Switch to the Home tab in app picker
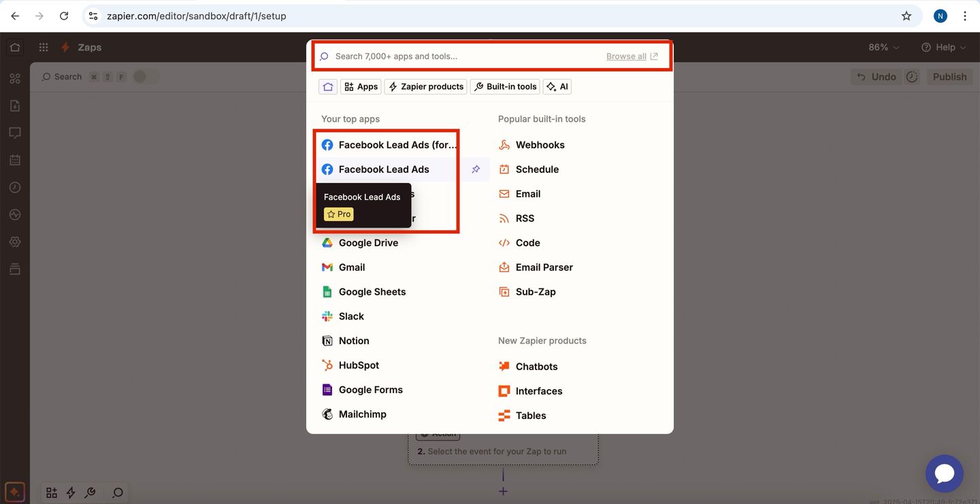Viewport: 980px width, 504px height. pyautogui.click(x=328, y=86)
